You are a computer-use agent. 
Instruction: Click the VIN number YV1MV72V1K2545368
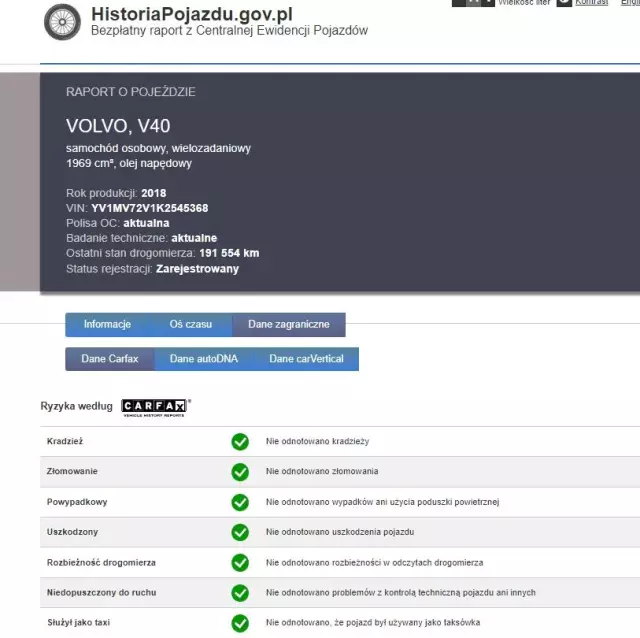point(149,208)
